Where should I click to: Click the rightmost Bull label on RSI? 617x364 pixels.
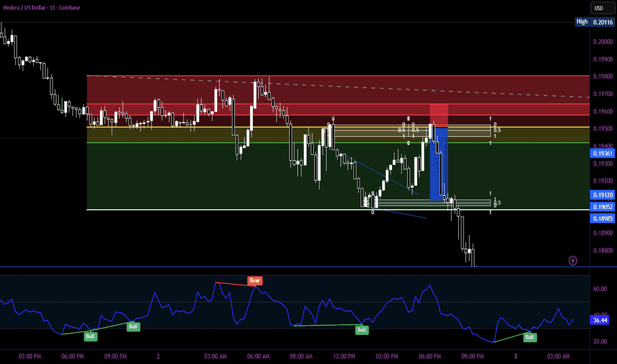pos(529,337)
